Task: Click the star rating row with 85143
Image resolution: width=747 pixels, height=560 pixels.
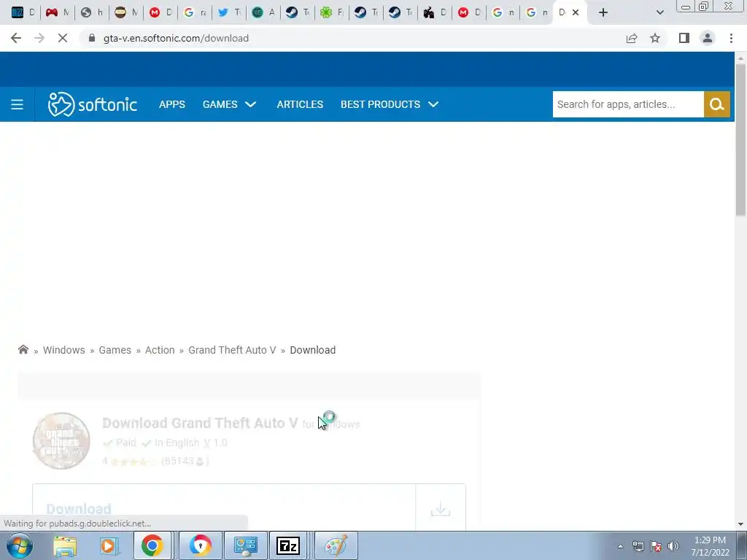Action: (155, 461)
